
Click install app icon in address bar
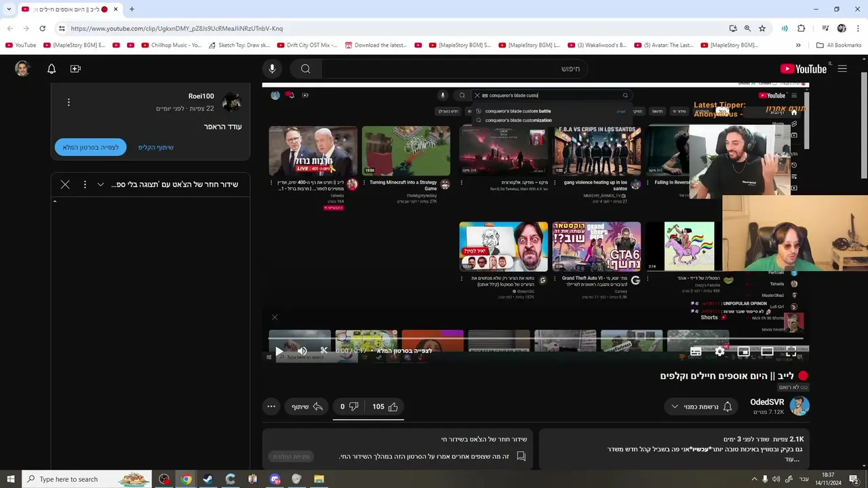733,28
